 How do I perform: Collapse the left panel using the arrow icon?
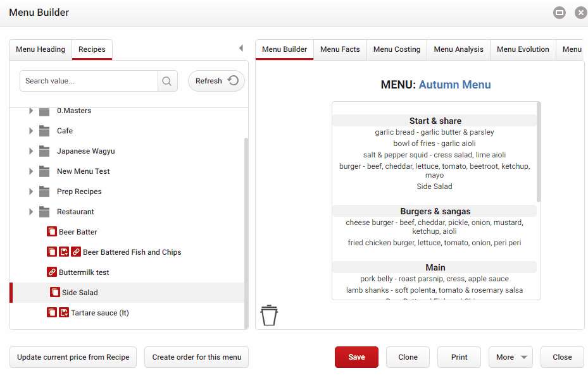click(241, 47)
